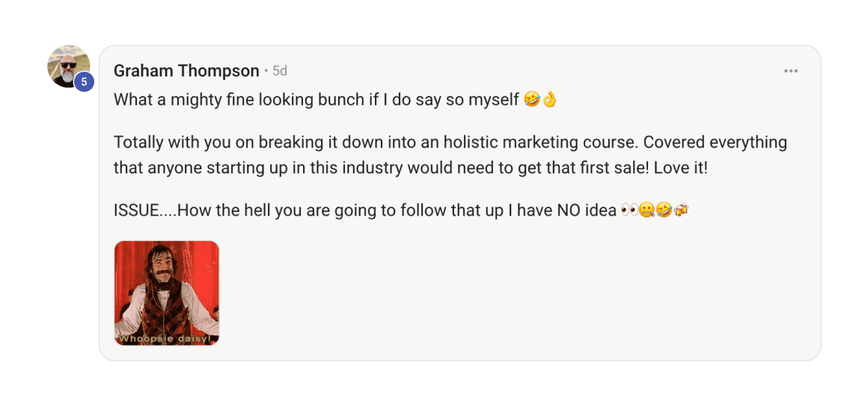Click the zipper-mouth face emoji
This screenshot has width=868, height=407.
647,211
